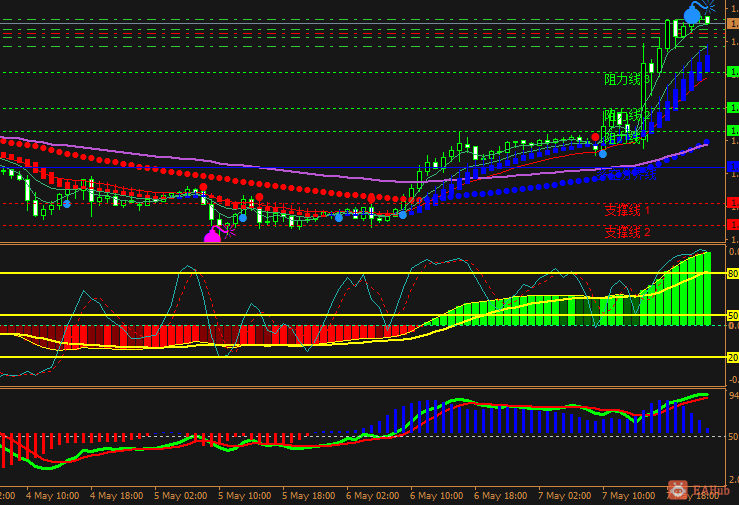Click the 7 May 10:00 time axis label
The image size is (739, 505).
point(629,496)
